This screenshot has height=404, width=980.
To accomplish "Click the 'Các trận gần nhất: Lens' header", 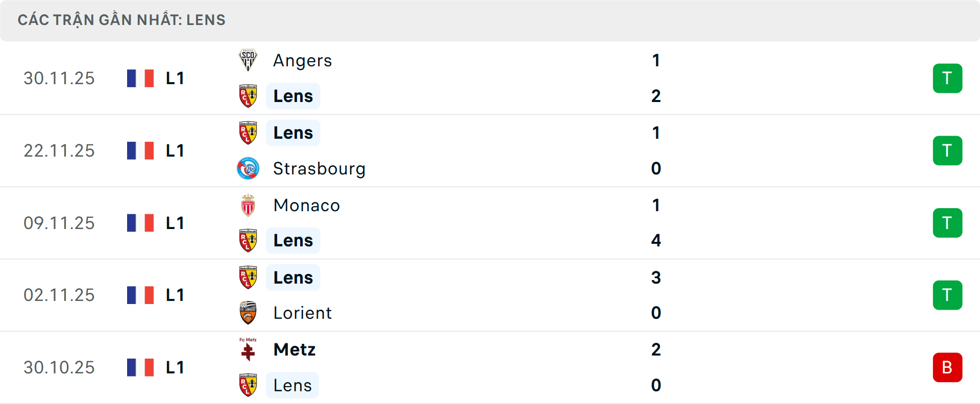I will point(121,20).
